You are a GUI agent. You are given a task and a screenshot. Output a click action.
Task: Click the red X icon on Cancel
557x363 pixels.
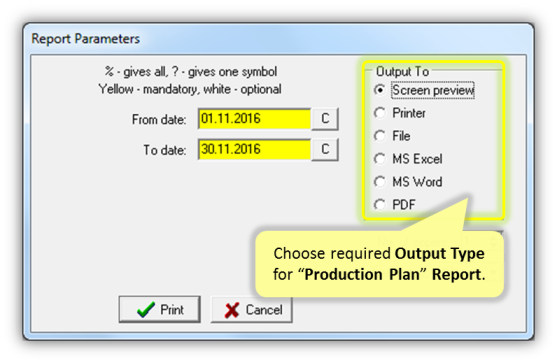pos(232,310)
